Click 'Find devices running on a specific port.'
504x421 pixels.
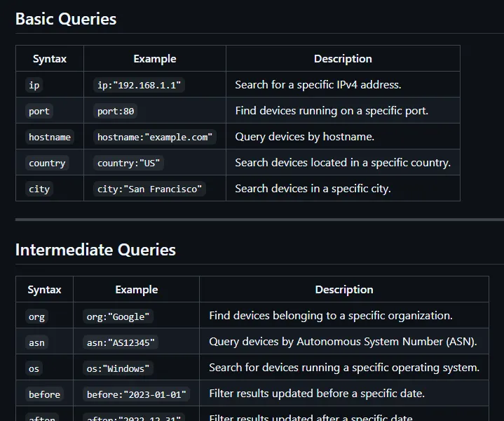pos(332,111)
